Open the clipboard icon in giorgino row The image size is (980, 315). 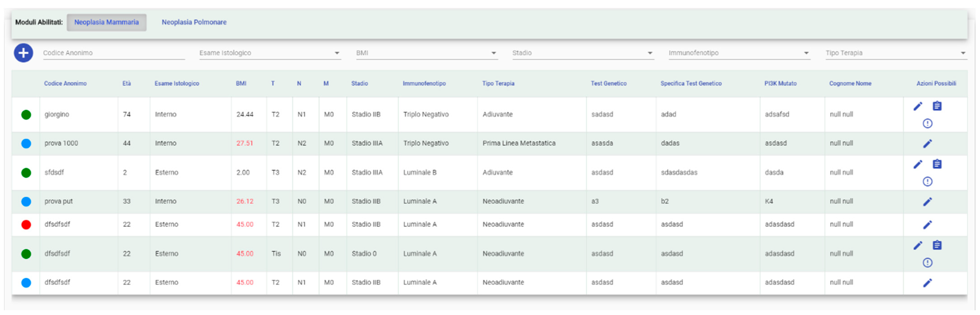click(x=937, y=106)
